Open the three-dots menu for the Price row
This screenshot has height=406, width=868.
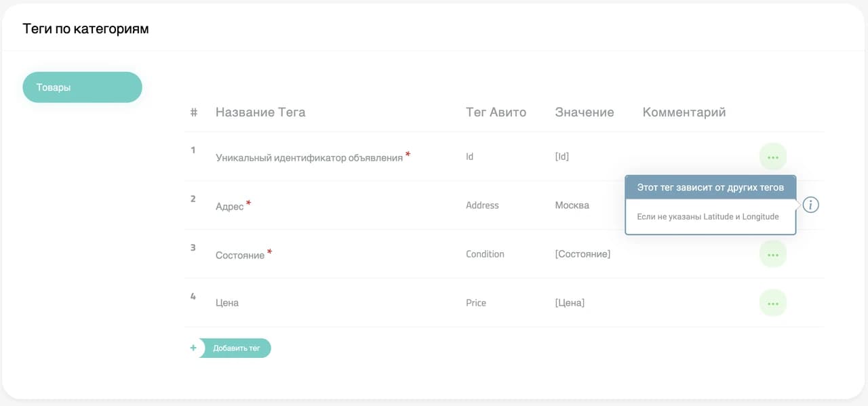[772, 303]
